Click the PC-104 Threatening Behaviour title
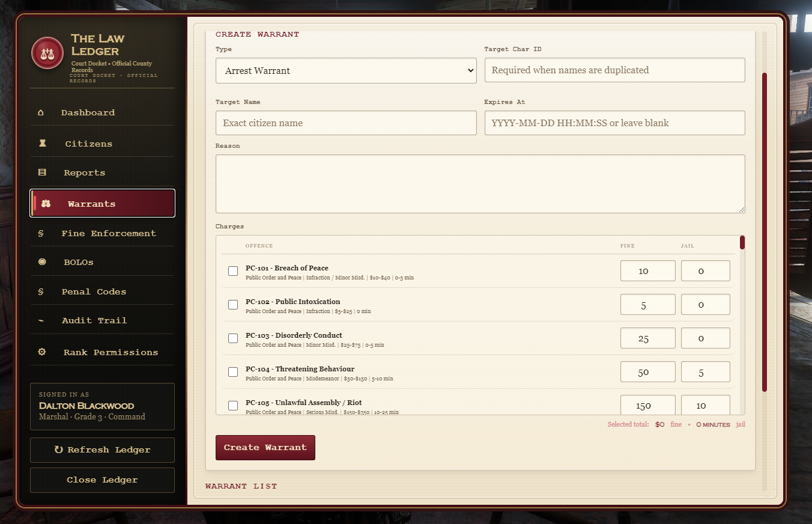This screenshot has width=812, height=524. [x=300, y=369]
